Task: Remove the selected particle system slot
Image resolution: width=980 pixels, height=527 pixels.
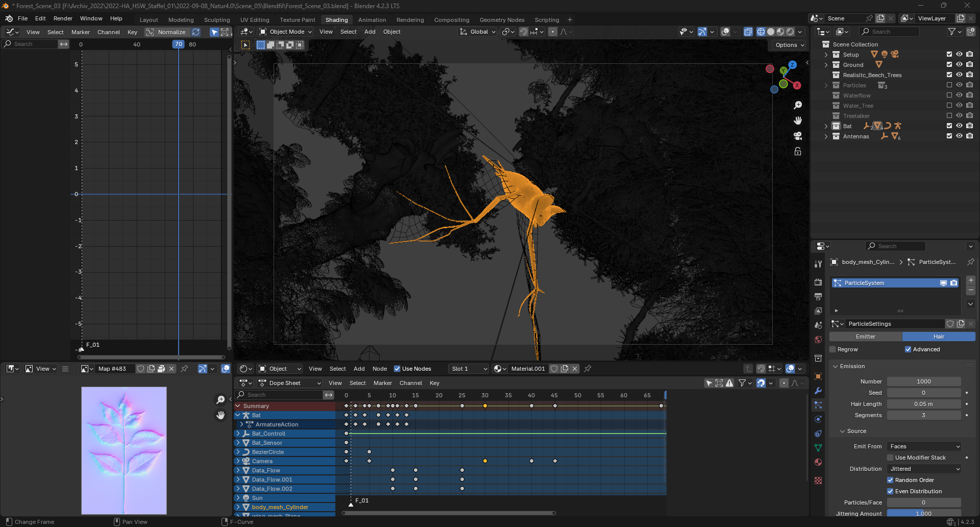Action: [971, 290]
